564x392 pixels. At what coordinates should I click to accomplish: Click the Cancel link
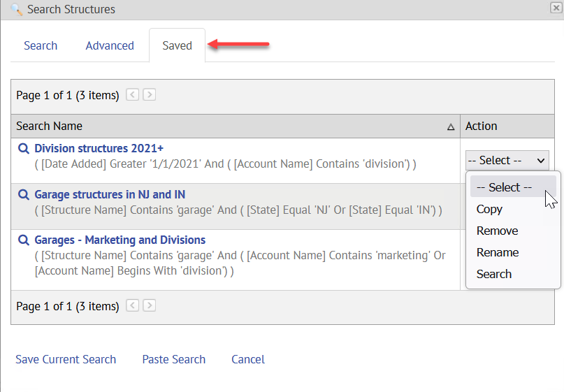(x=248, y=359)
